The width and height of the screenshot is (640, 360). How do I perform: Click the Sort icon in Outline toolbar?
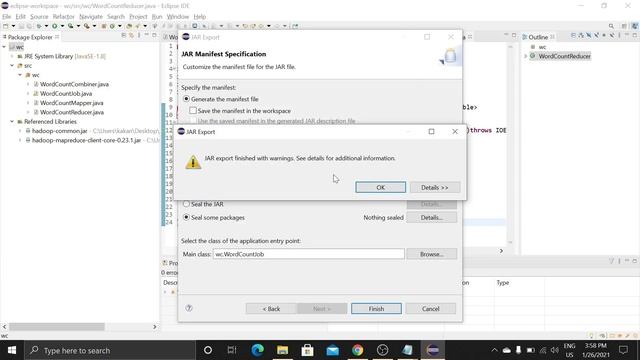click(581, 36)
